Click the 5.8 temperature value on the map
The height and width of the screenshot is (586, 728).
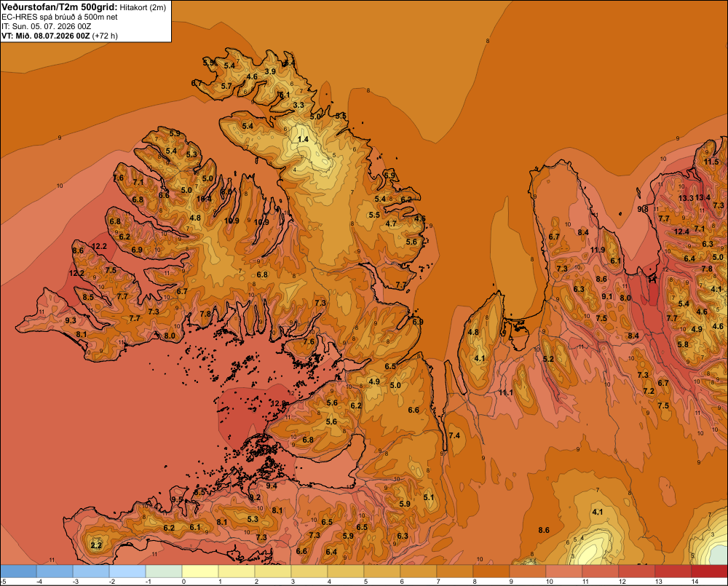coord(683,344)
